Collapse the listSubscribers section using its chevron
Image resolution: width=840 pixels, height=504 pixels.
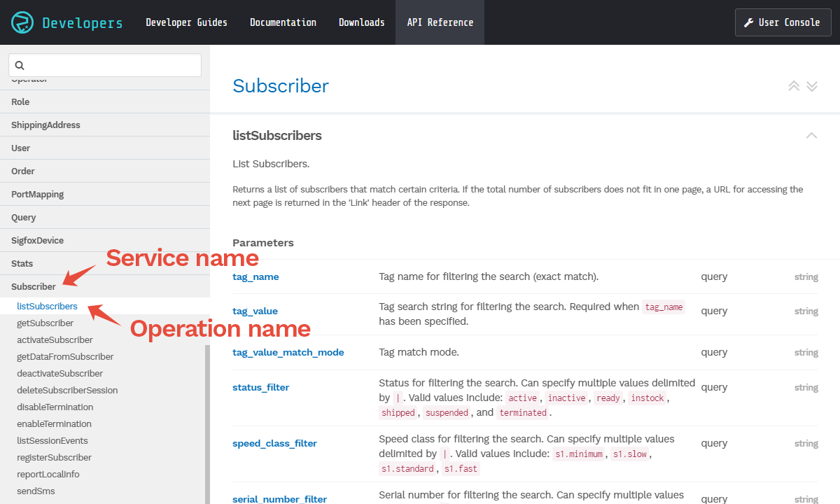tap(811, 135)
